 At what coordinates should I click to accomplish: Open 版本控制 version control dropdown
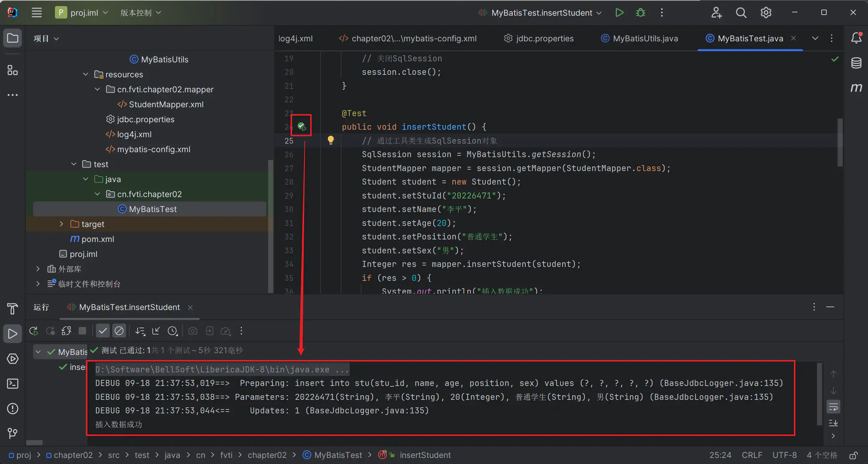pos(141,13)
